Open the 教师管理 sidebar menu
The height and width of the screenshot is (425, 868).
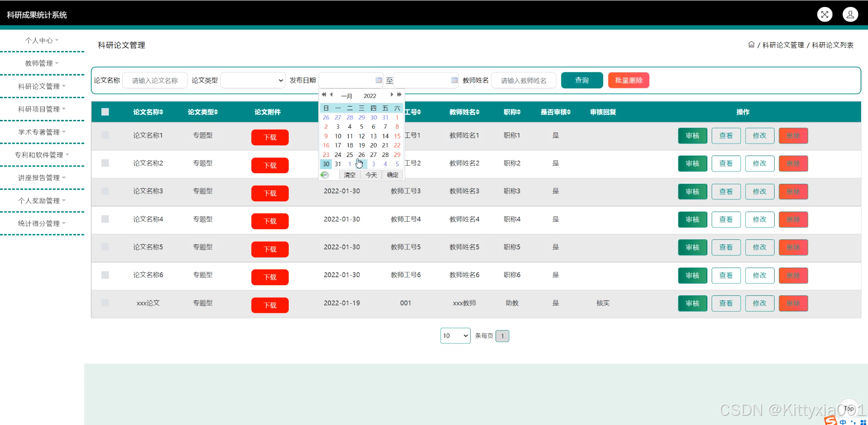42,63
